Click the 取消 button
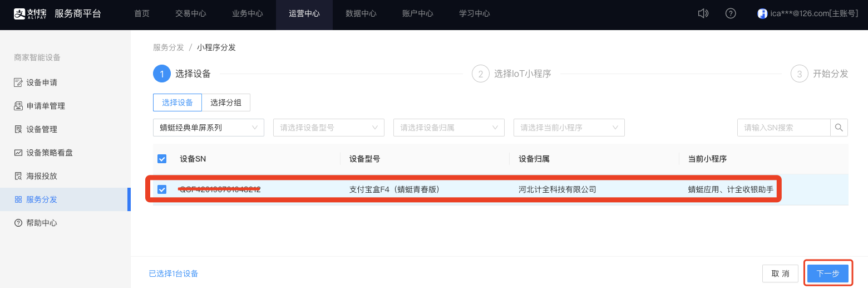The width and height of the screenshot is (868, 288). coord(780,274)
